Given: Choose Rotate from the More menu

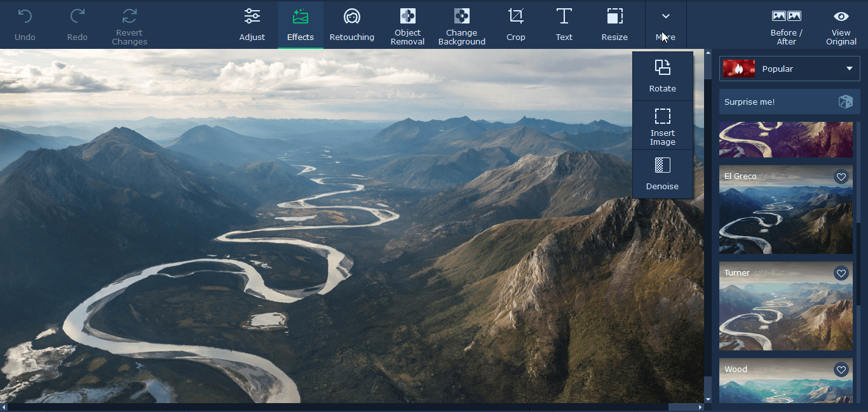Looking at the screenshot, I should tap(663, 76).
